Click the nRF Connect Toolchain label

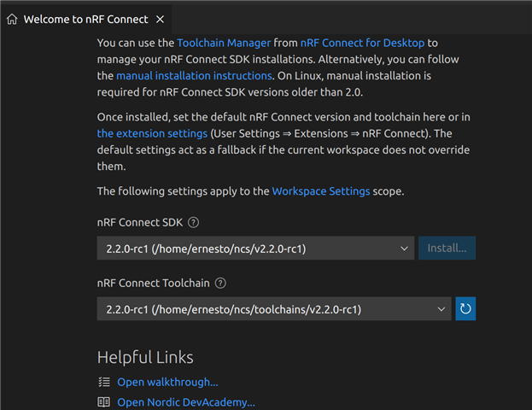click(x=154, y=283)
